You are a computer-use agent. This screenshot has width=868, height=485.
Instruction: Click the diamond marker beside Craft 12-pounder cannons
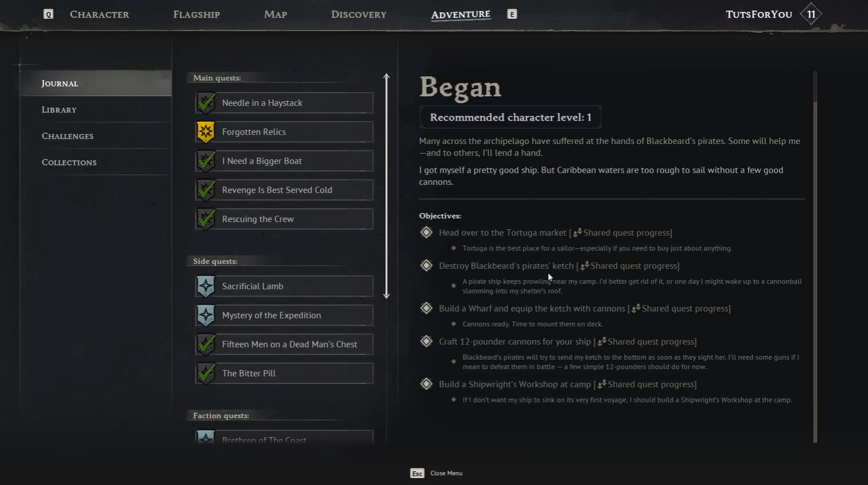tap(426, 341)
